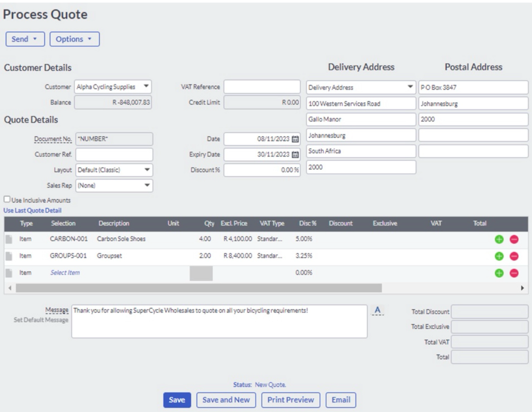Click the Save button

(x=177, y=400)
